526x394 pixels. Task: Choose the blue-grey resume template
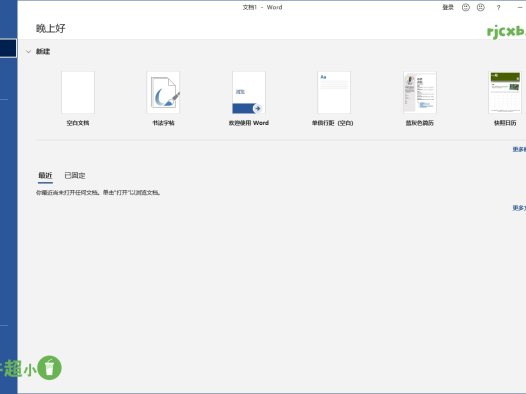pyautogui.click(x=420, y=93)
